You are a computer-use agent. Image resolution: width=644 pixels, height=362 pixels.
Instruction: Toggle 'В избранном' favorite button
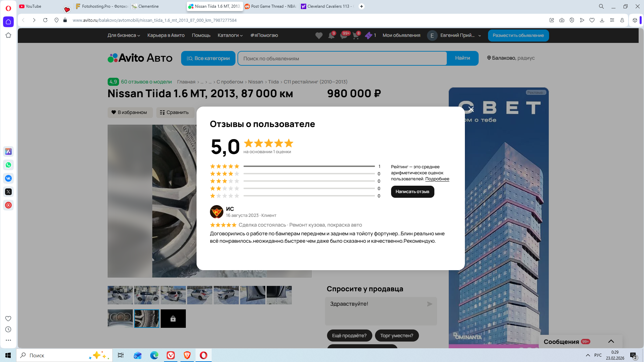(130, 112)
